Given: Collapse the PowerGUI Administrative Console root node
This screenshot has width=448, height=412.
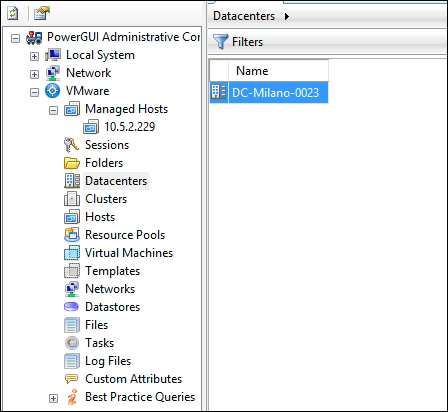Looking at the screenshot, I should click(x=15, y=38).
